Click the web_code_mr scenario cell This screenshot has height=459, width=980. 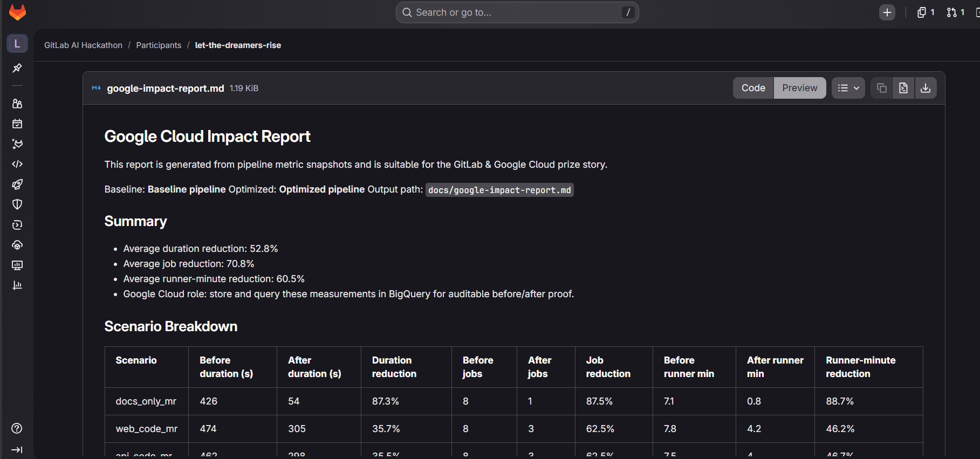pos(147,429)
